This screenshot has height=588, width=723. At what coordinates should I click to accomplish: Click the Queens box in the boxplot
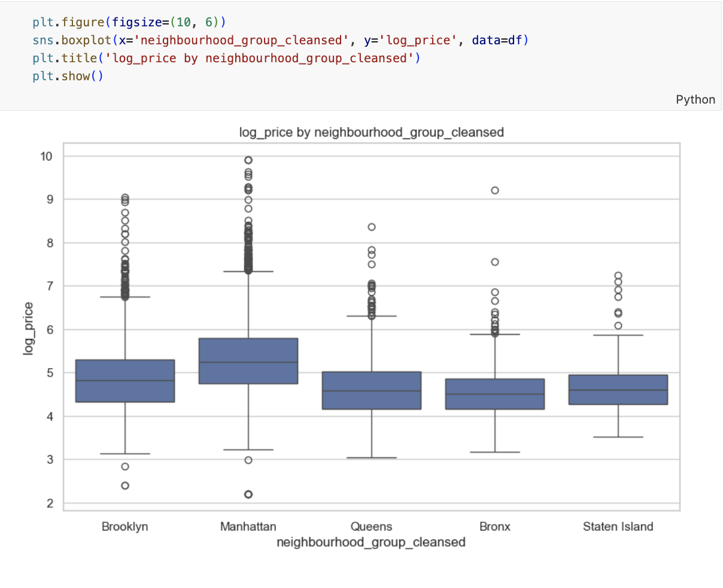point(372,390)
